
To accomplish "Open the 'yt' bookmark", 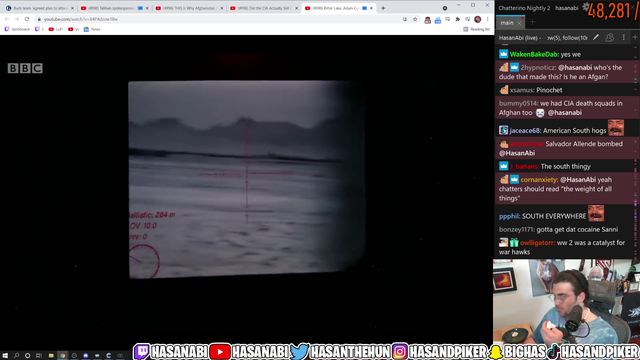I will coord(73,29).
